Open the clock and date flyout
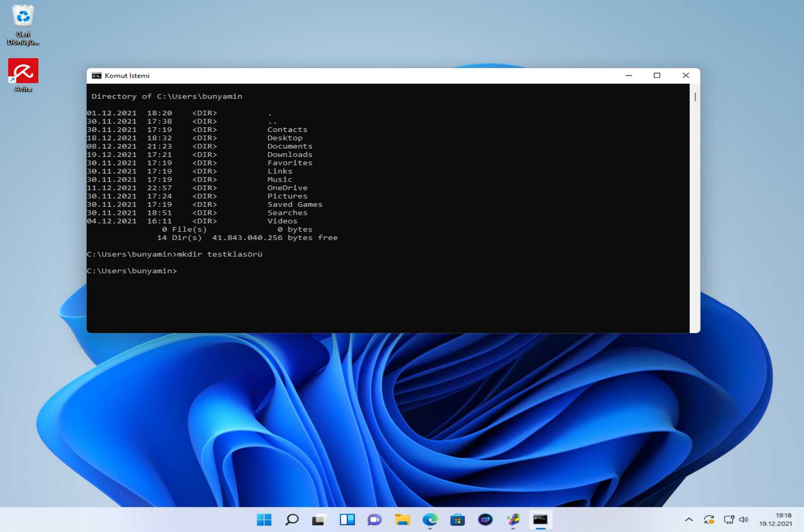 click(775, 519)
